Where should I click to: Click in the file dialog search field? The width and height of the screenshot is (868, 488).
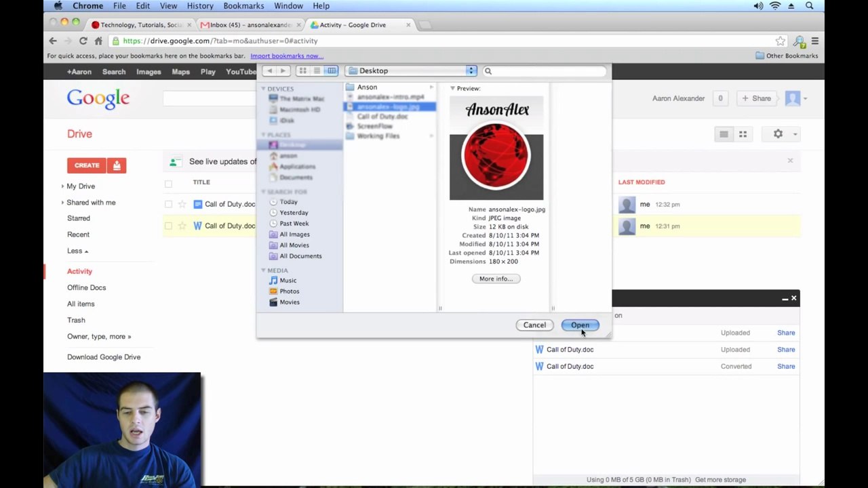pyautogui.click(x=544, y=70)
